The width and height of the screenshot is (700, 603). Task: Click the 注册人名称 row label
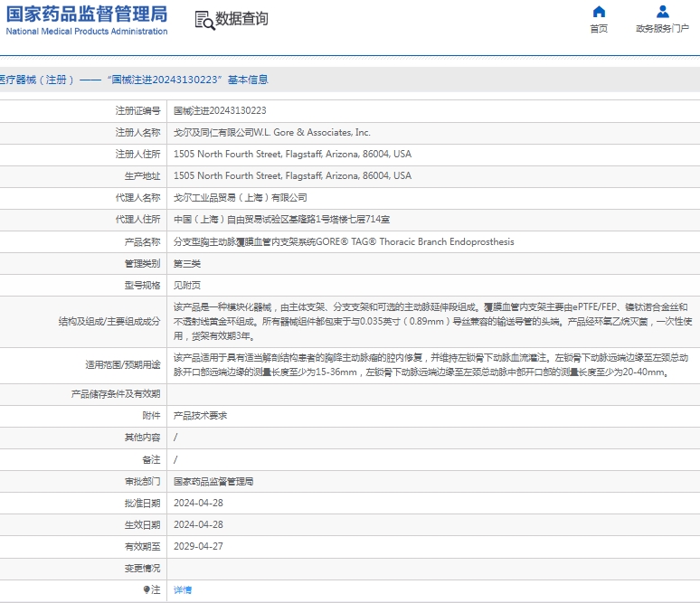(x=137, y=133)
